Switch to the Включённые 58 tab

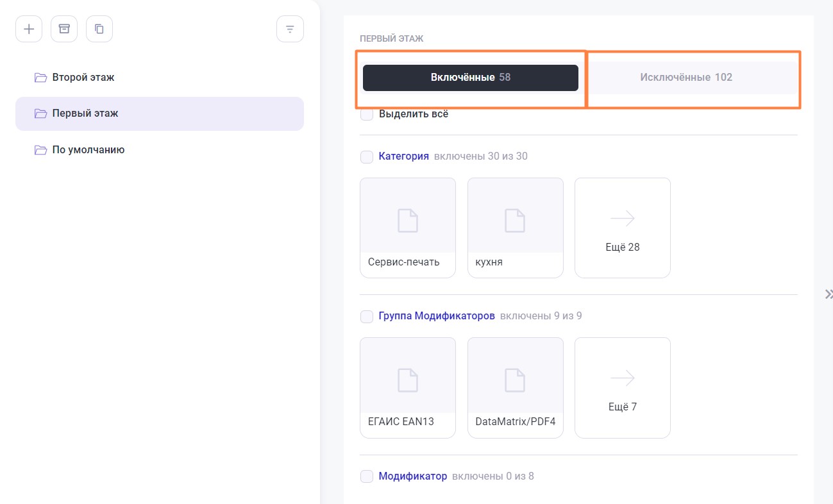pos(471,78)
